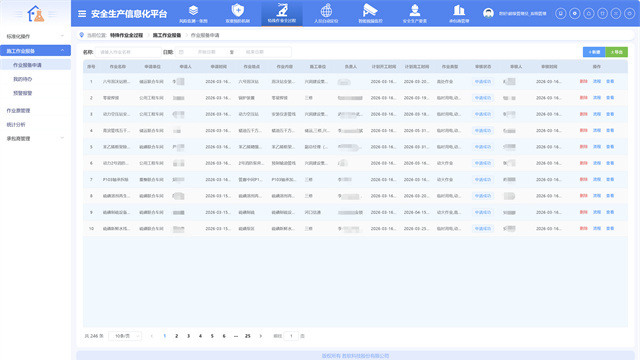Screen dimensions: 640x360
Task: Click the hamburger menu icon beside the platform title
Action: pos(82,14)
